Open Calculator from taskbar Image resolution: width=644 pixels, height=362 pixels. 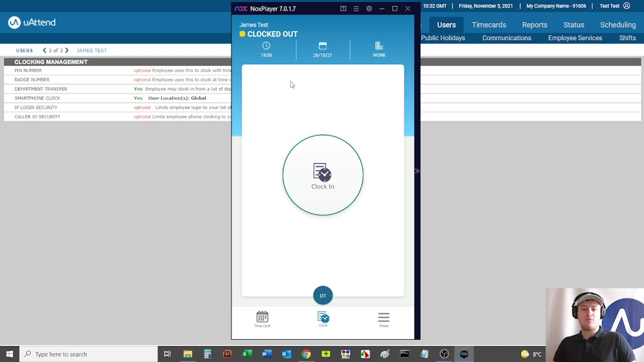click(207, 354)
